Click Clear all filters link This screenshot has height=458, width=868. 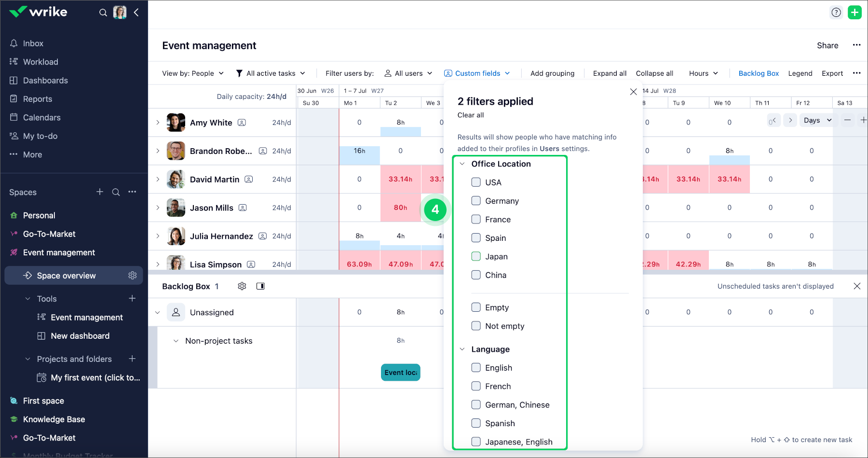470,115
